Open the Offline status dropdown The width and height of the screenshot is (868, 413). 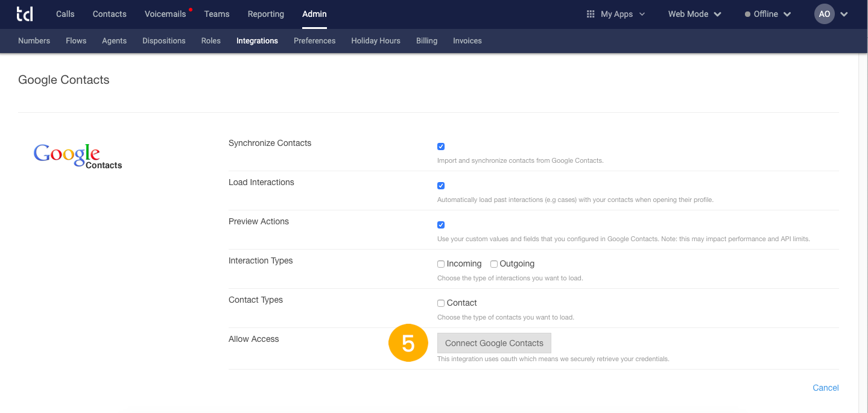(x=768, y=14)
